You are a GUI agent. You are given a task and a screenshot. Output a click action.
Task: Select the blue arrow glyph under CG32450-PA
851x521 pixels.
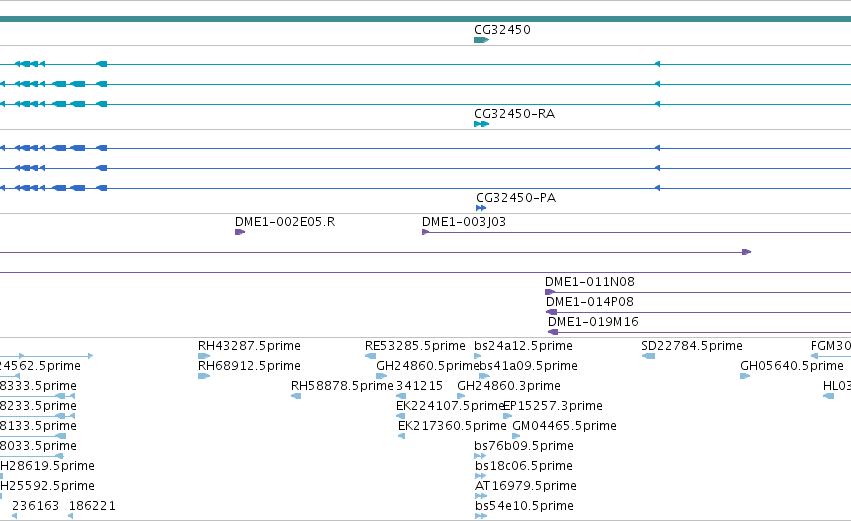point(481,208)
